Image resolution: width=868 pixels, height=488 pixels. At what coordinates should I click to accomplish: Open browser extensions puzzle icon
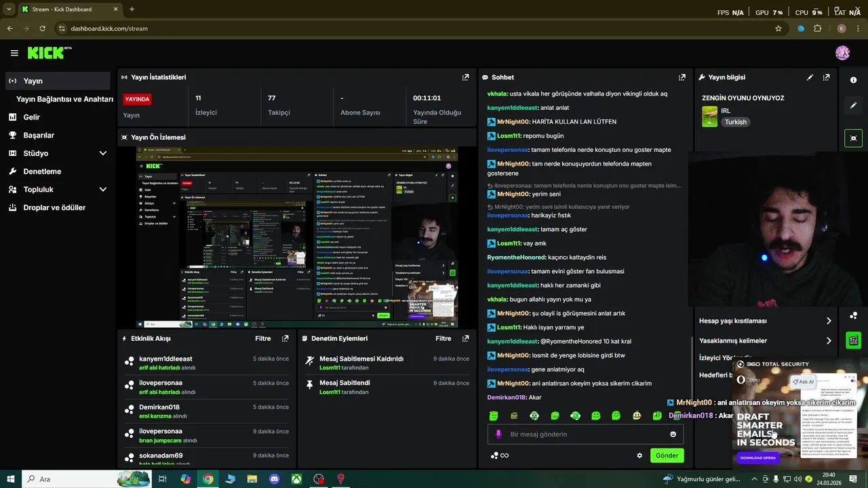pos(817,28)
